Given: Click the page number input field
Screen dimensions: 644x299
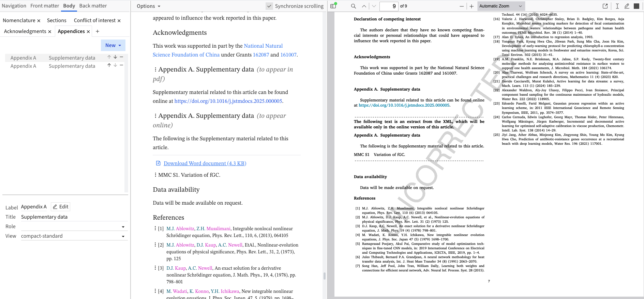Looking at the screenshot, I should pos(388,6).
